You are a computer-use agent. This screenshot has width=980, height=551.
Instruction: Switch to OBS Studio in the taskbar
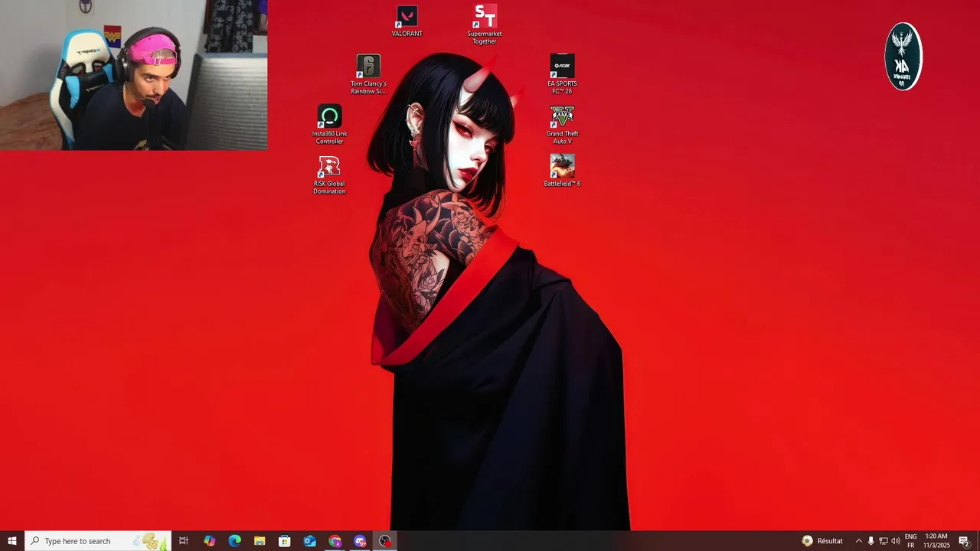point(385,541)
